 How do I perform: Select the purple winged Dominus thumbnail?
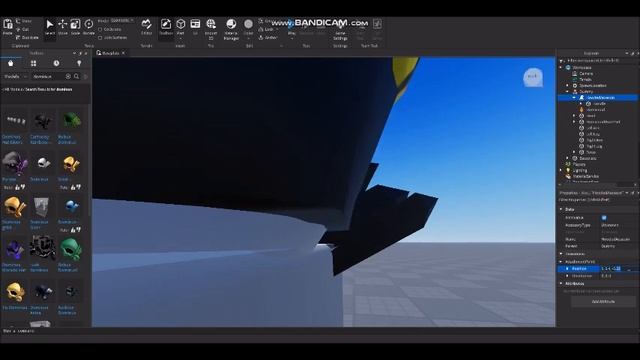click(x=15, y=163)
